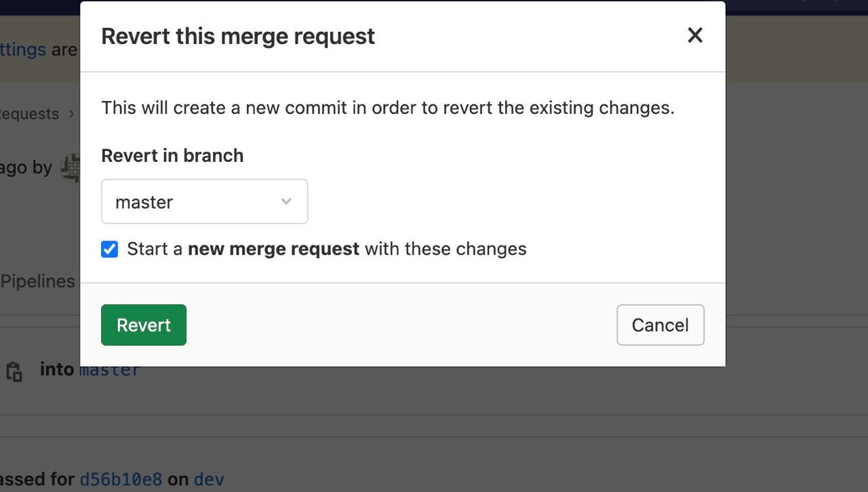Open the dev branch link
Viewport: 868px width, 492px height.
point(209,479)
